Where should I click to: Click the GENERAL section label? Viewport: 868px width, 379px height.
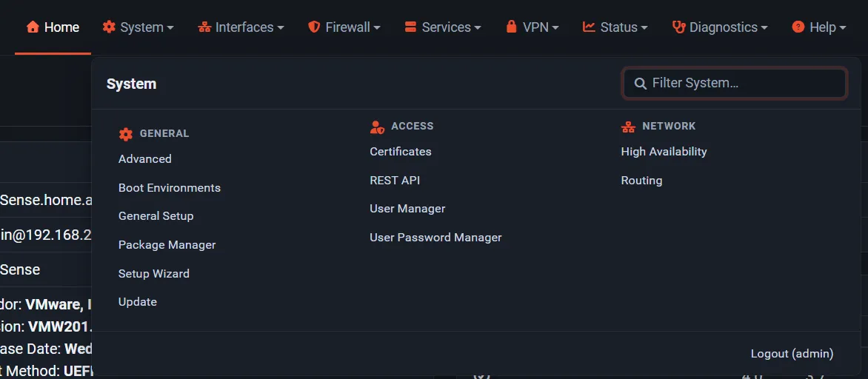click(x=164, y=133)
